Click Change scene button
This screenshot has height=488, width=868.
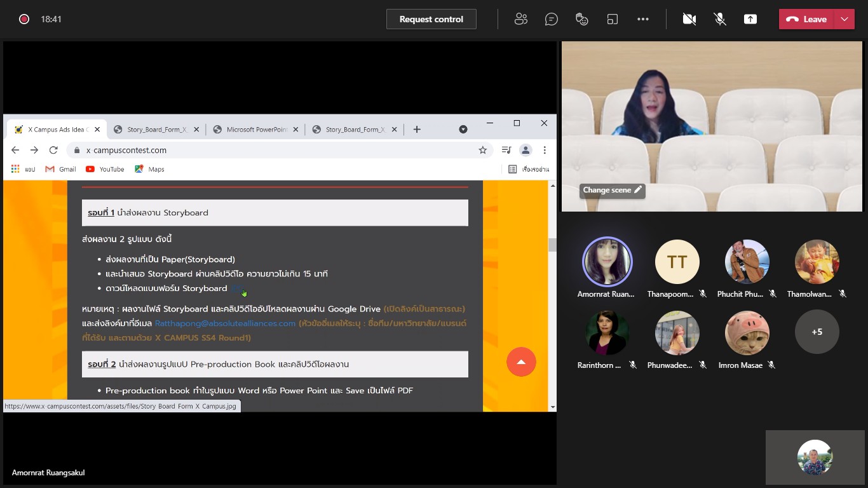coord(612,190)
